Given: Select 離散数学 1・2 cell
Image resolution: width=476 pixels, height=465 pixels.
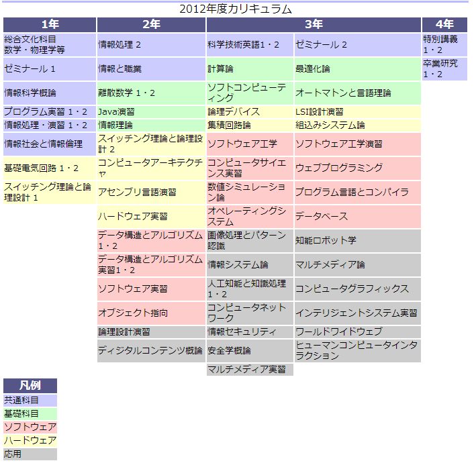Looking at the screenshot, I should (x=151, y=93).
